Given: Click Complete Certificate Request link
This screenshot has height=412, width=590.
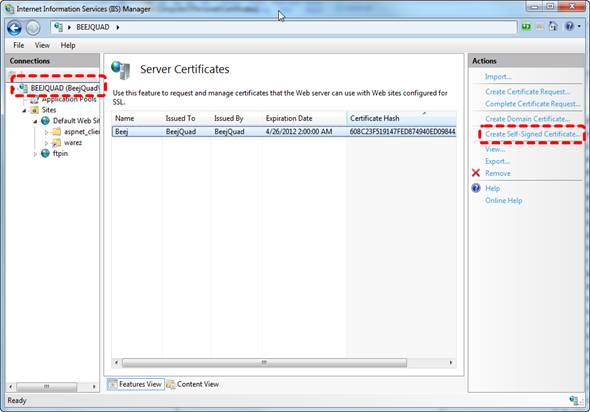Looking at the screenshot, I should [533, 104].
